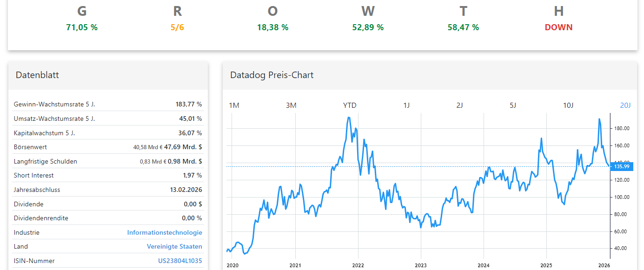This screenshot has width=644, height=270.
Task: Switch chart to 3M range
Action: click(291, 105)
